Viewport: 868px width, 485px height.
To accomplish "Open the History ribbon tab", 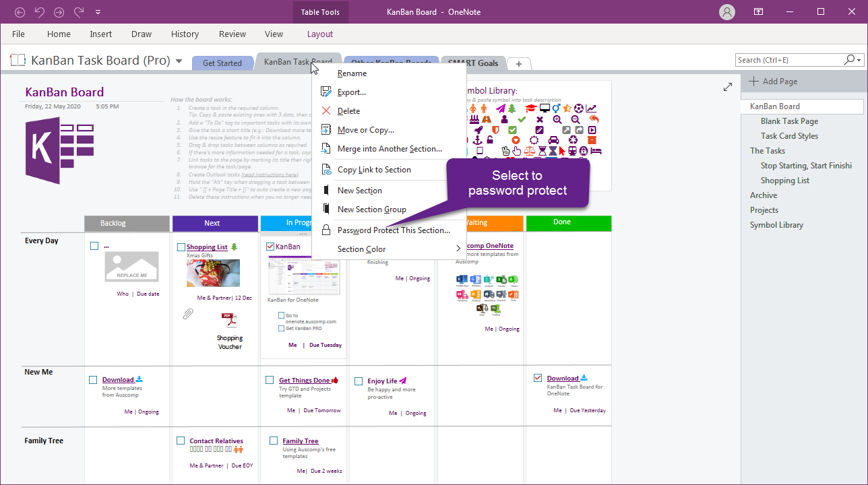I will pyautogui.click(x=185, y=34).
